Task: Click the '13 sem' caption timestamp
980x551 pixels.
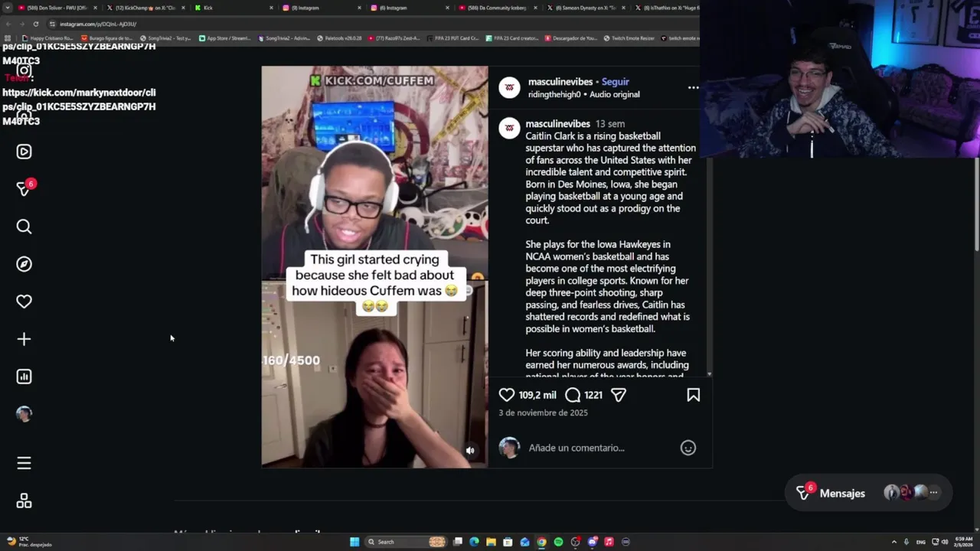Action: coord(610,124)
